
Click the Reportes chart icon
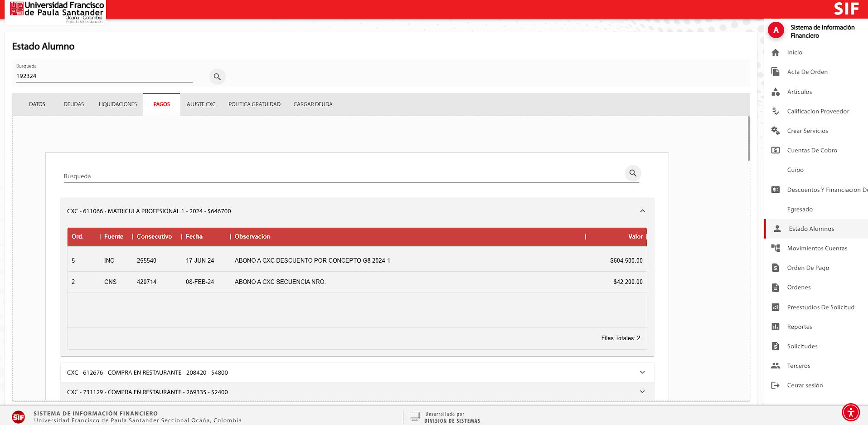776,327
